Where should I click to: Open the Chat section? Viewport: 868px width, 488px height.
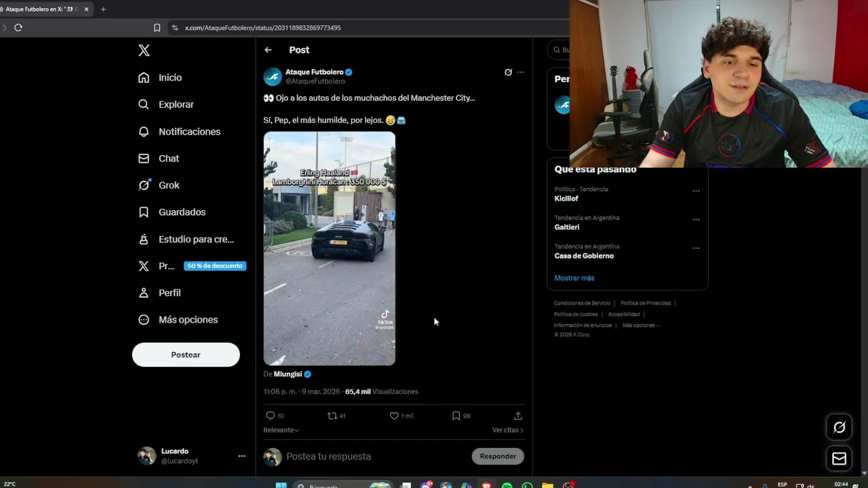pyautogui.click(x=159, y=158)
